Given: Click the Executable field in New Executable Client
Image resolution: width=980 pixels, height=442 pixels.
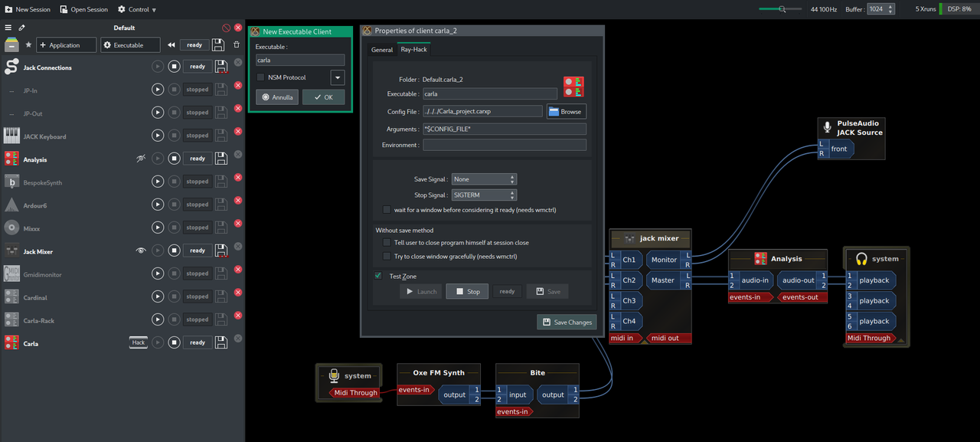Looking at the screenshot, I should click(x=300, y=60).
